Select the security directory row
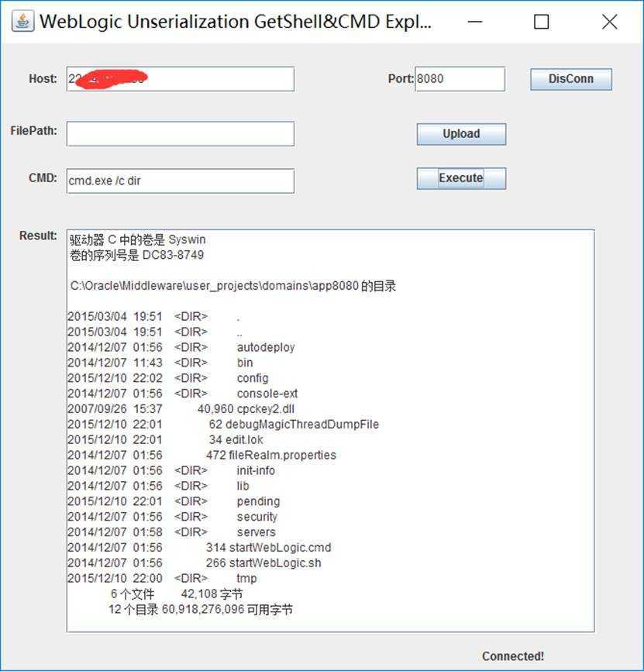Screen dimensions: 644x671 pyautogui.click(x=173, y=517)
